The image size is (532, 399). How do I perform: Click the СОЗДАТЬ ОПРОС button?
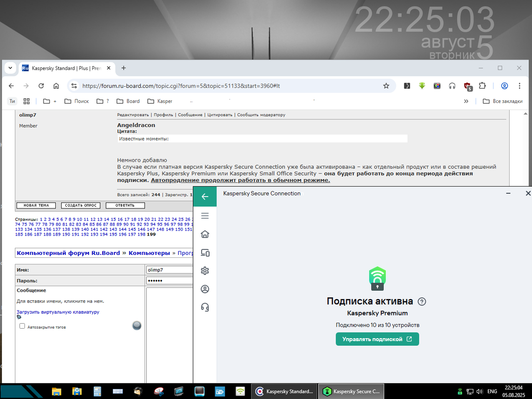point(81,205)
